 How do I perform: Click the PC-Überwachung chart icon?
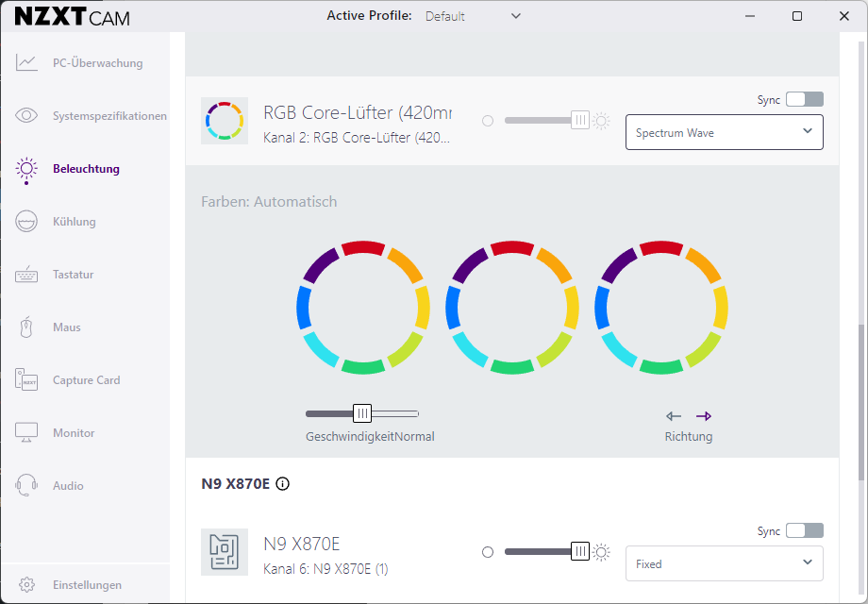tap(26, 63)
